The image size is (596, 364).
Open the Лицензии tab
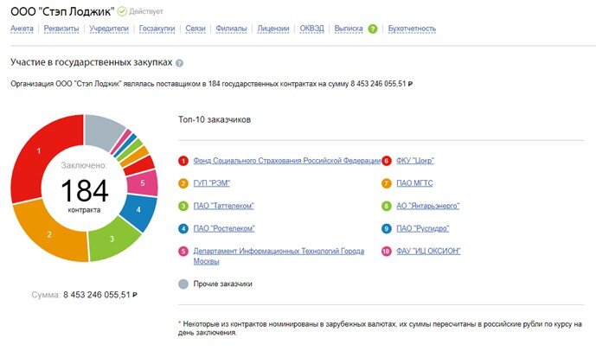272,29
